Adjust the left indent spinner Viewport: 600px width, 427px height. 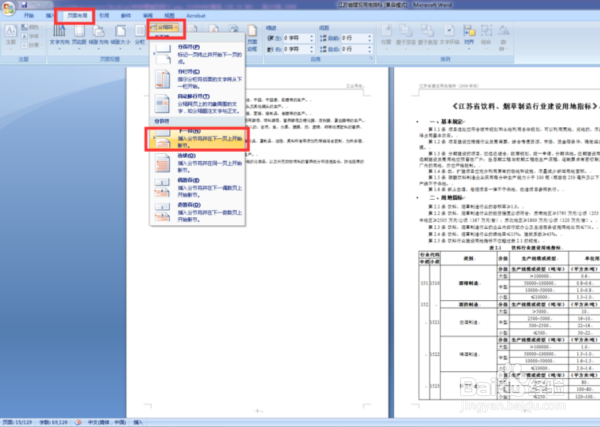pyautogui.click(x=312, y=38)
